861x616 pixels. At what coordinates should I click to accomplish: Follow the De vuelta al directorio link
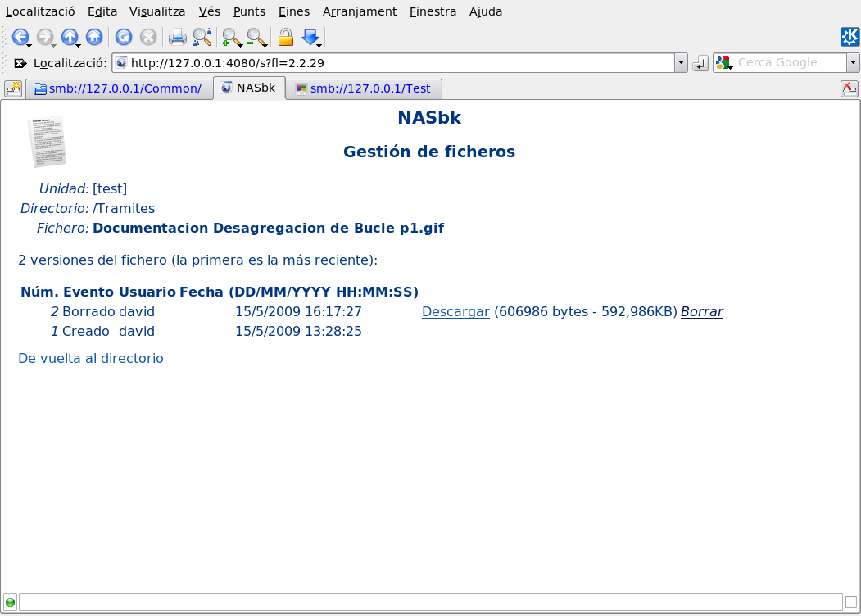pos(91,358)
